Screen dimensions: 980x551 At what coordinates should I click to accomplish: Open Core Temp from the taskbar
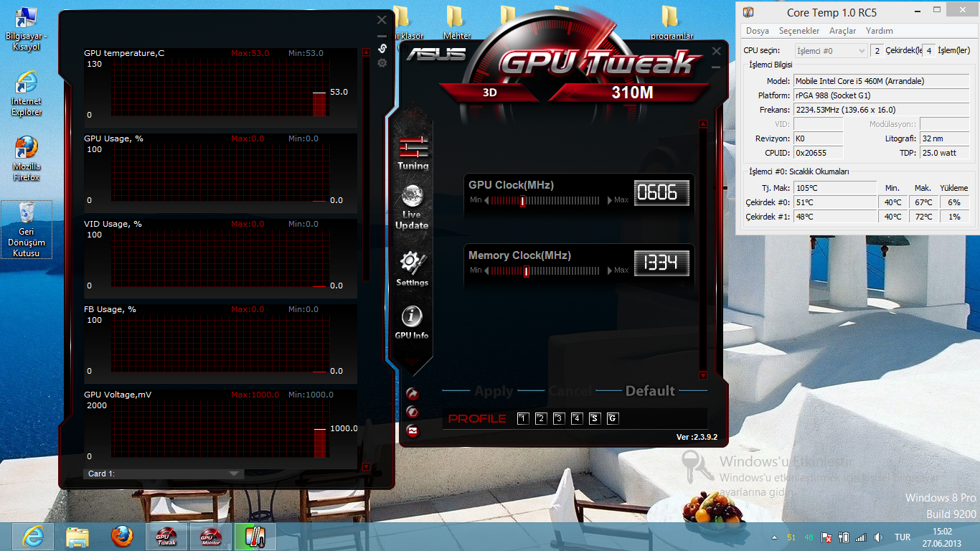tap(255, 537)
